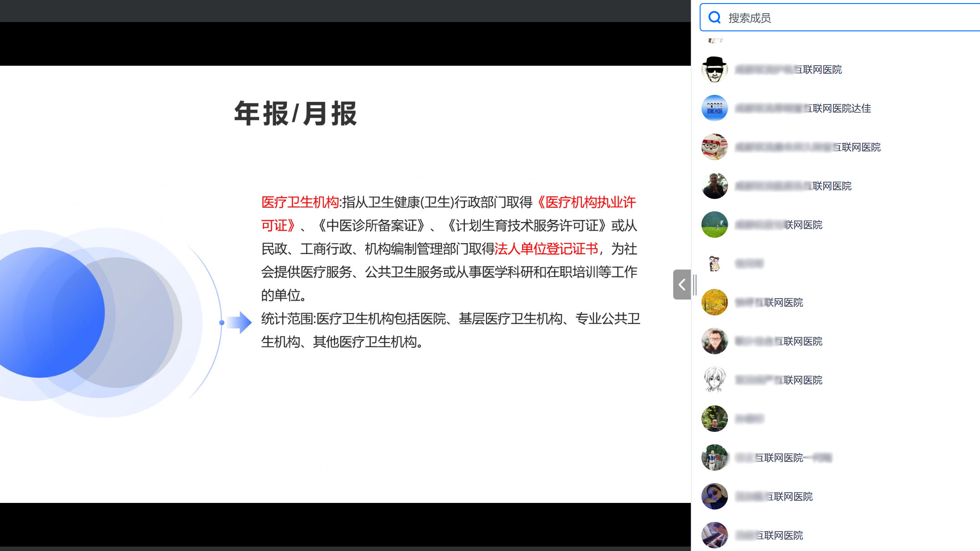The width and height of the screenshot is (980, 551).
Task: Click the 年报/月报 slide title
Action: pyautogui.click(x=295, y=114)
